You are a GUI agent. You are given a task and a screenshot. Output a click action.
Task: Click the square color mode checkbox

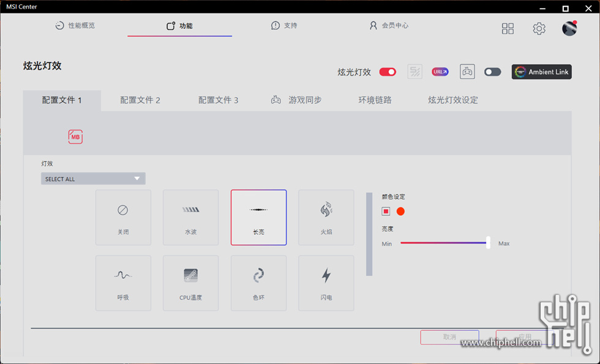(x=386, y=211)
